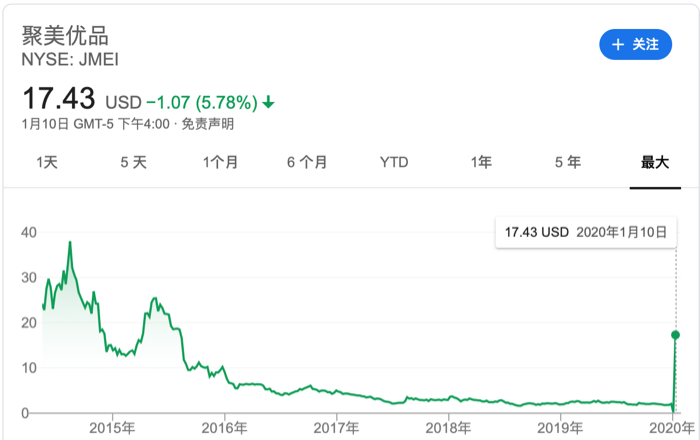This screenshot has width=700, height=440.
Task: Click the 20 y-axis label
Action: pyautogui.click(x=29, y=323)
